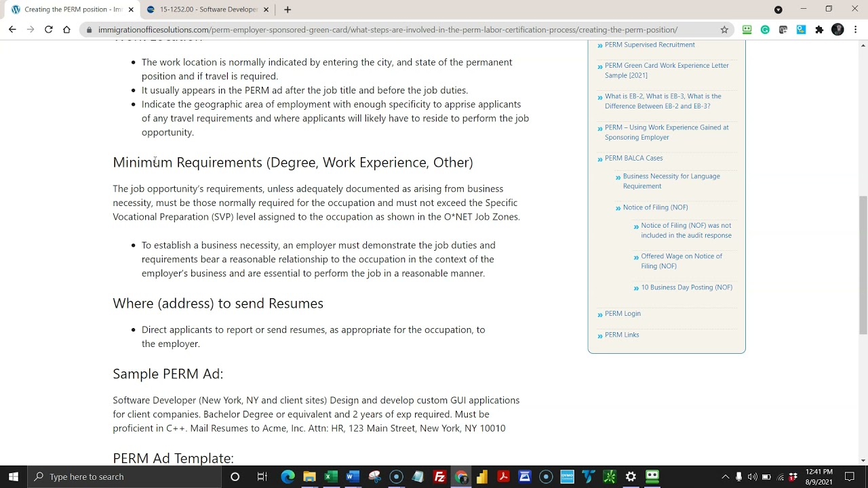Open the Extensions puzzle-piece menu
Image resolution: width=868 pixels, height=488 pixels.
click(819, 30)
